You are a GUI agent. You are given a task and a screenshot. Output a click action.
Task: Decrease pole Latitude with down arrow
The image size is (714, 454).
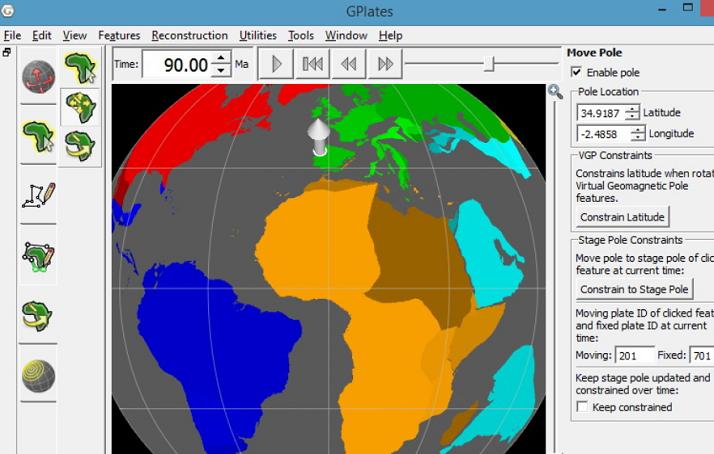632,117
